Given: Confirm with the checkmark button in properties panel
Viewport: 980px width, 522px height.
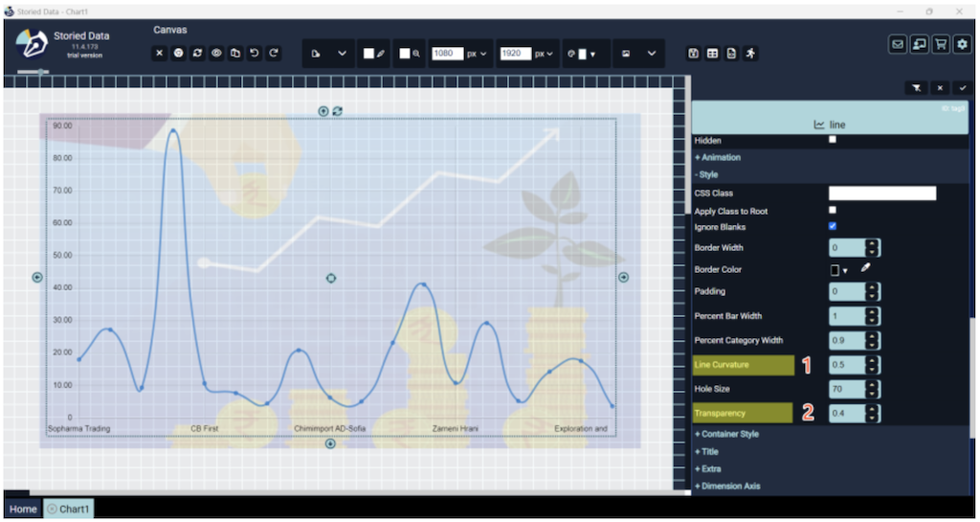Looking at the screenshot, I should tap(963, 88).
